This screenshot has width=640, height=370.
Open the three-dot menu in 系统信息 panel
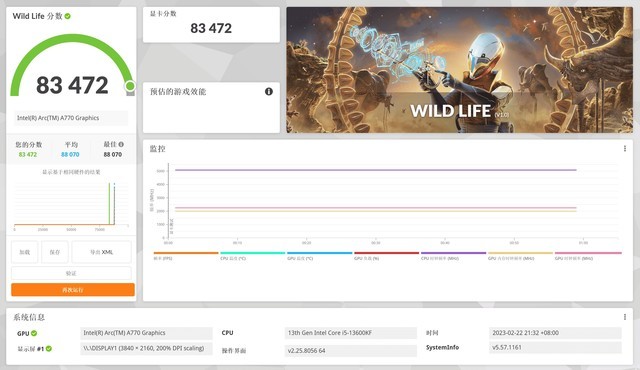(625, 317)
